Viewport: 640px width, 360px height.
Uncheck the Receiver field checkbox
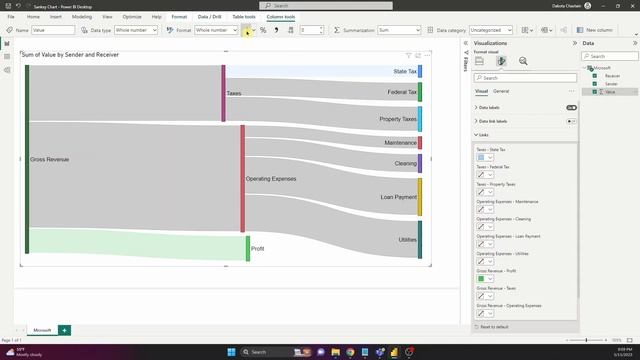595,76
